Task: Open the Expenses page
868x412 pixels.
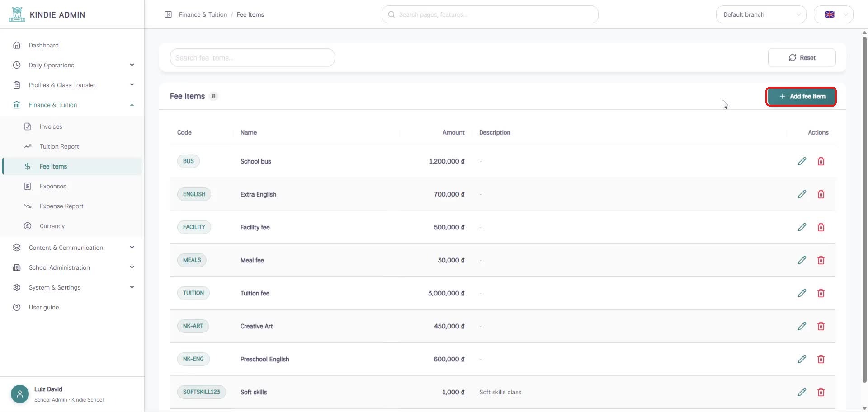Action: point(72,186)
